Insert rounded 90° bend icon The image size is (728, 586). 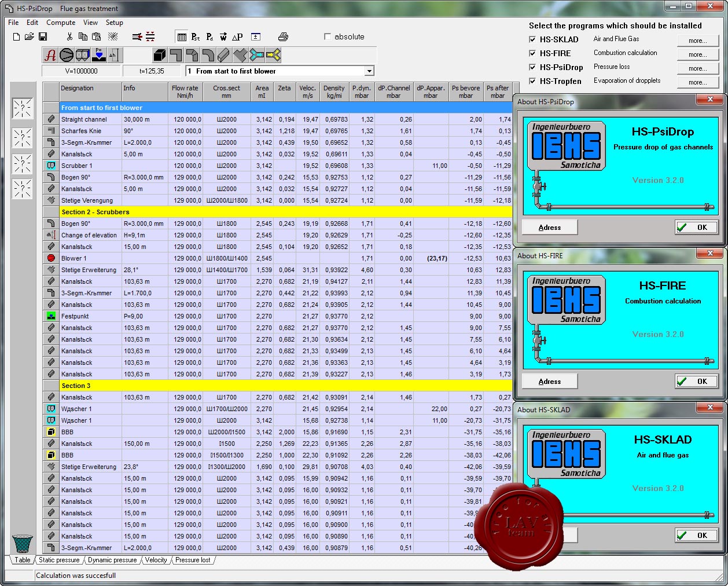[208, 55]
